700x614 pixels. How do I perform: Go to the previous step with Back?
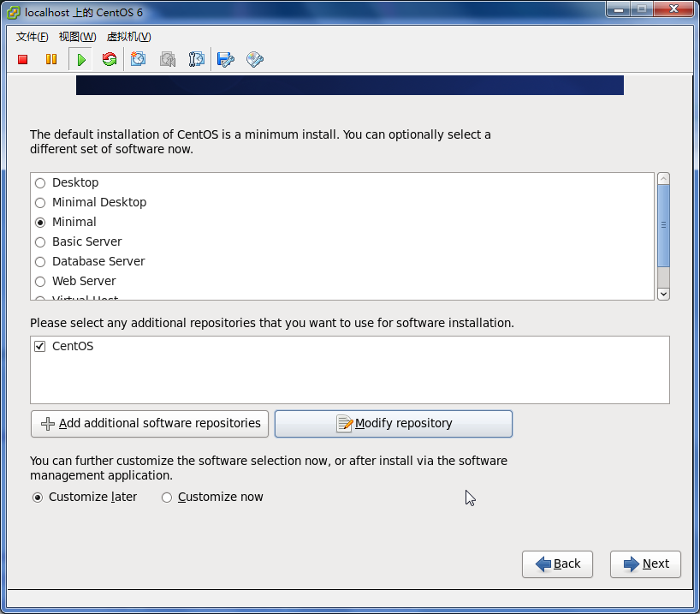tap(558, 564)
